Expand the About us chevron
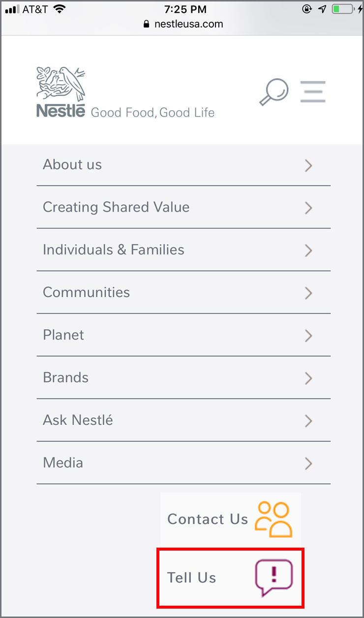The width and height of the screenshot is (364, 618). (308, 165)
